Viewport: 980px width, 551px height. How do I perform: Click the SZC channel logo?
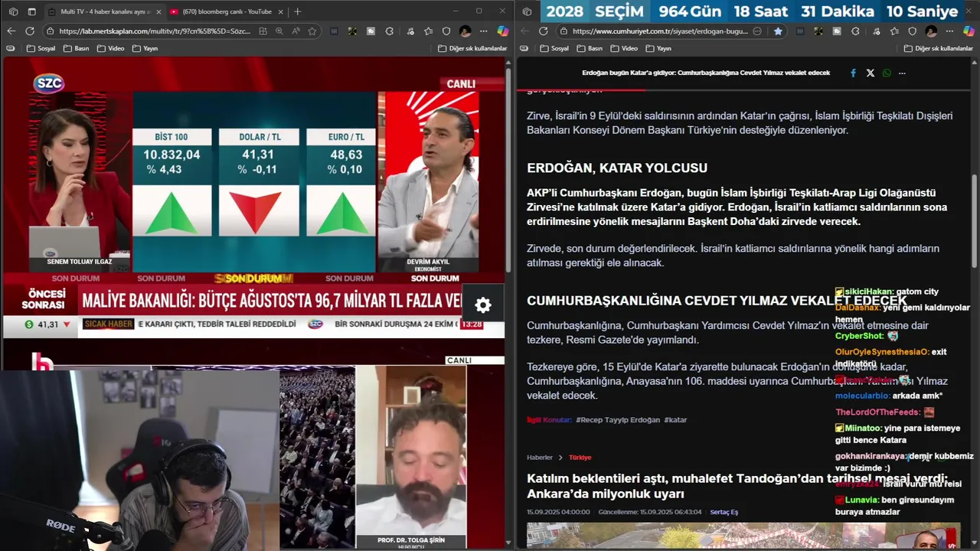pos(48,83)
